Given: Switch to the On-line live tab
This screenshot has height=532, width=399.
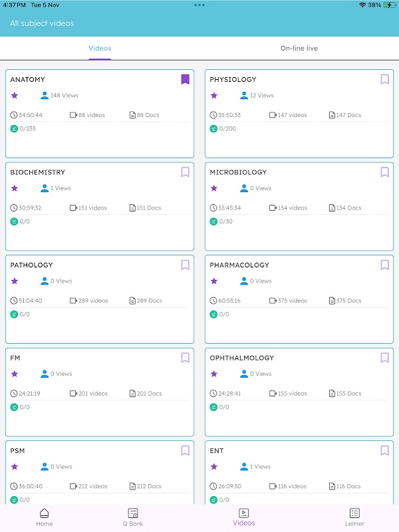Looking at the screenshot, I should (299, 49).
